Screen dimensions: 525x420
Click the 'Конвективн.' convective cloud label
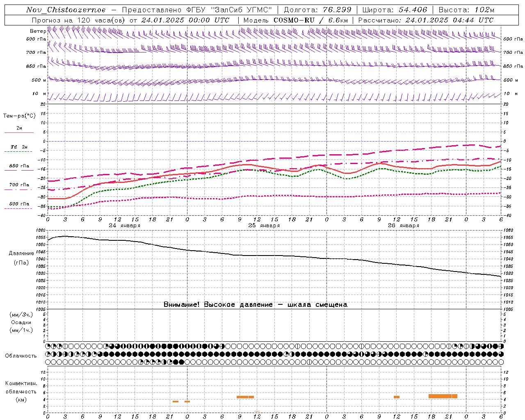point(21,383)
